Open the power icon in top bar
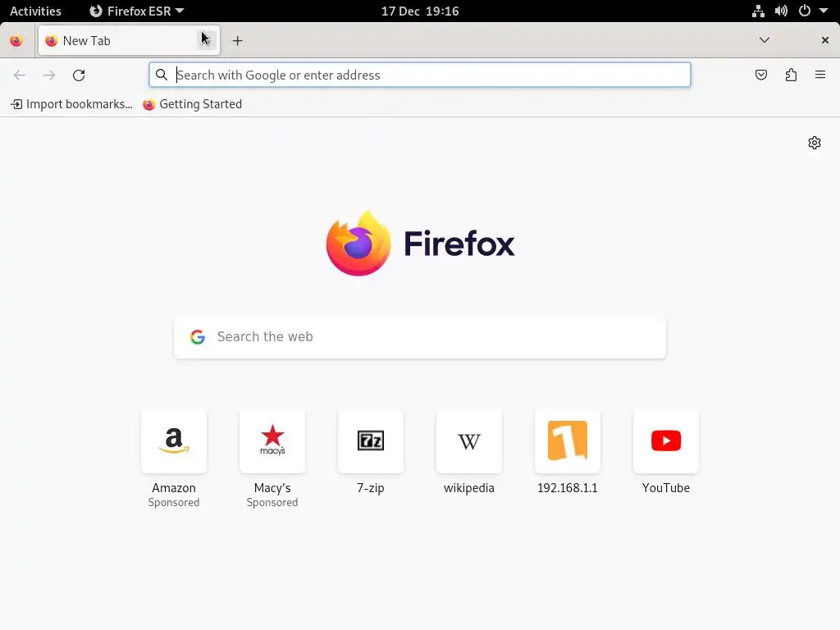 pyautogui.click(x=804, y=11)
